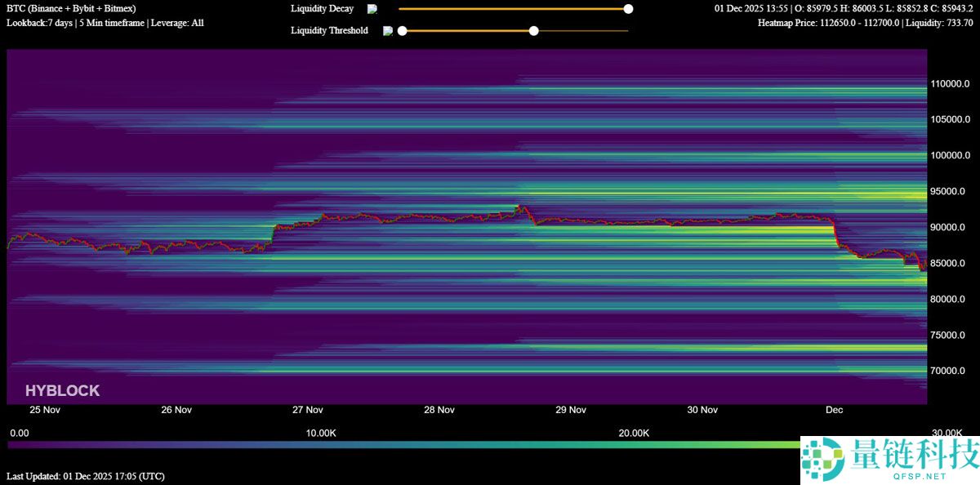980x485 pixels.
Task: Click the 70000.0 price axis label
Action: coord(950,371)
